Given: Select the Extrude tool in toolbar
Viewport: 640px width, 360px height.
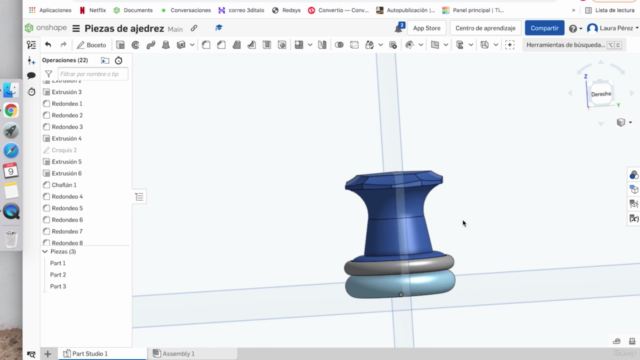Looking at the screenshot, I should tap(120, 45).
